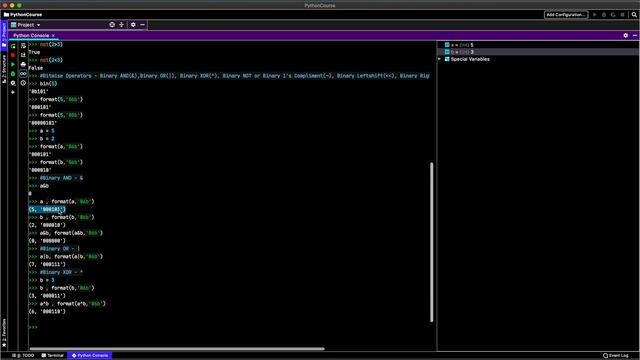Click the 'bin(5)' command line
Viewport: 640px width, 360px height.
(49, 84)
